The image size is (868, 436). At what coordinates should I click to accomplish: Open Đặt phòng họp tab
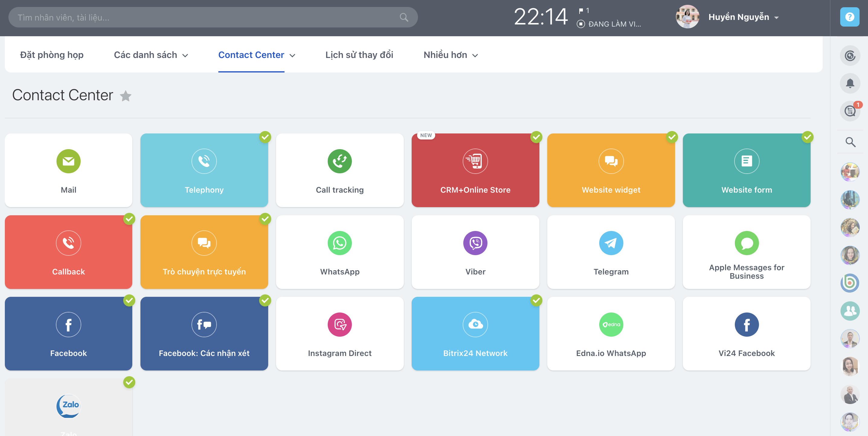point(52,55)
